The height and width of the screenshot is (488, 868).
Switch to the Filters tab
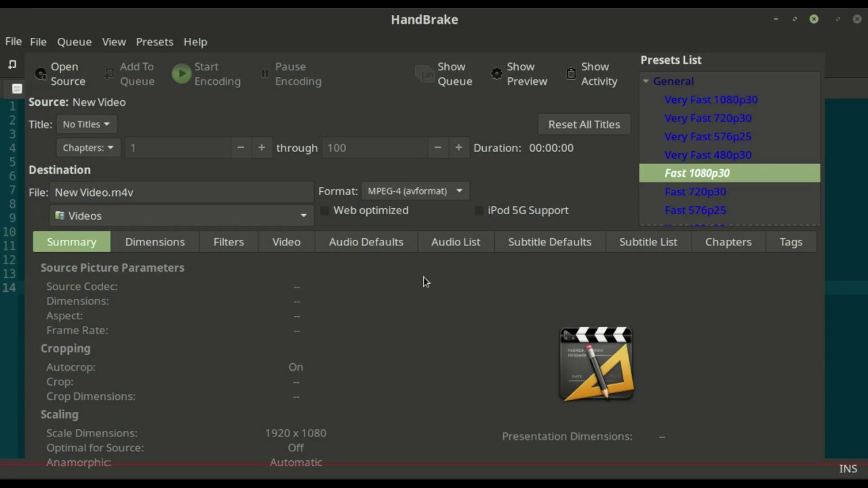229,242
